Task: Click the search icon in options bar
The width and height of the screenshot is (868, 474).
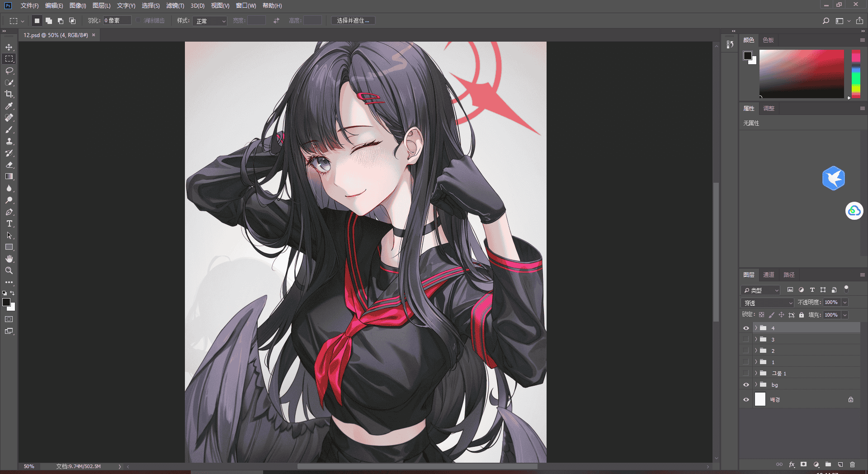Action: click(x=826, y=21)
